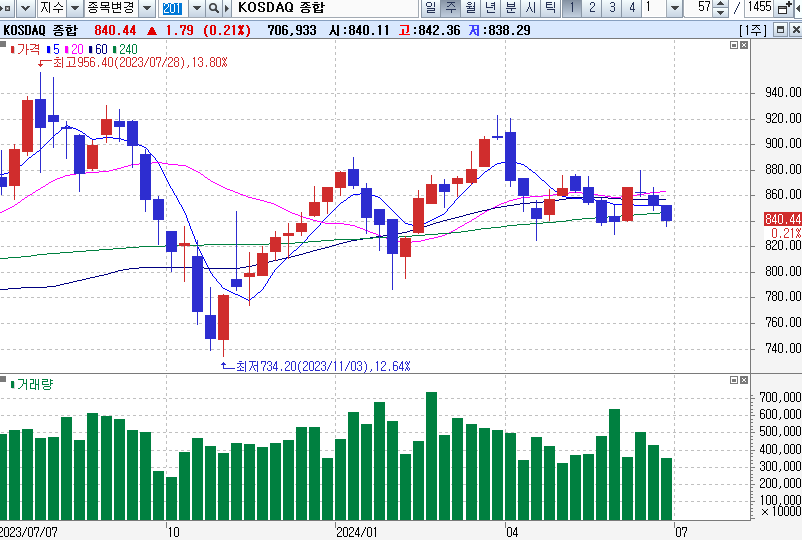Decrease the 57 bar count stepper
This screenshot has height=540, width=802.
[x=721, y=12]
